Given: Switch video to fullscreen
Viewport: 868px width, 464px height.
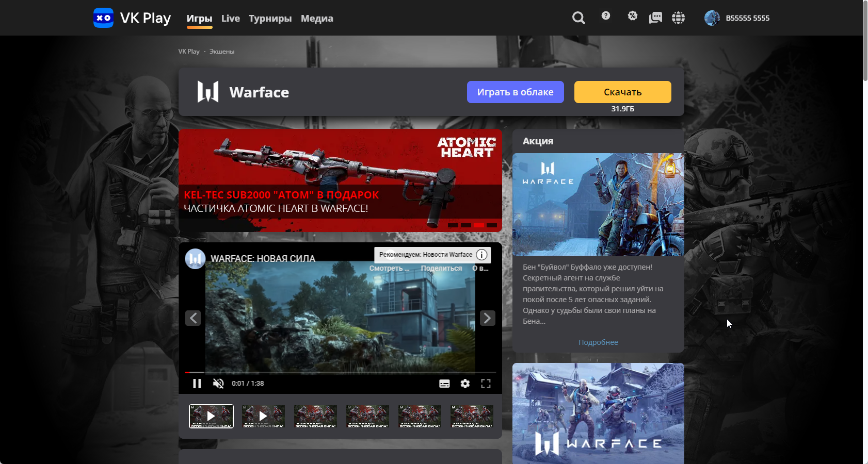Looking at the screenshot, I should click(x=486, y=384).
